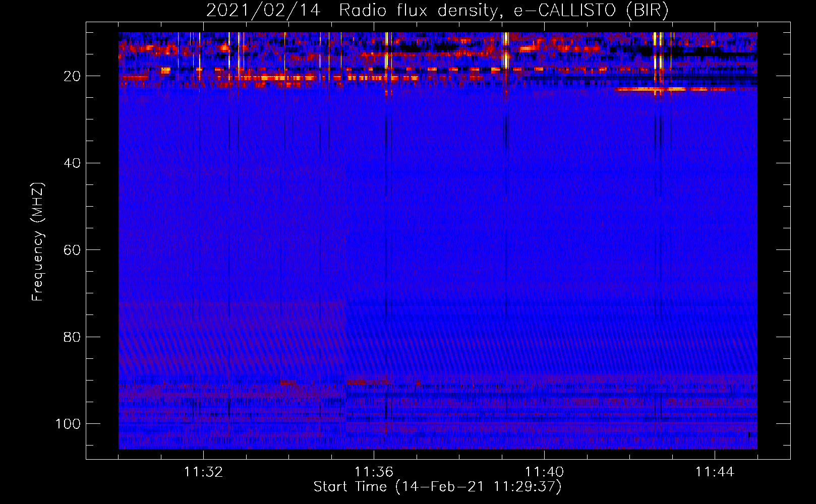
Task: Click the frequency tick label 100
Action: (x=68, y=424)
